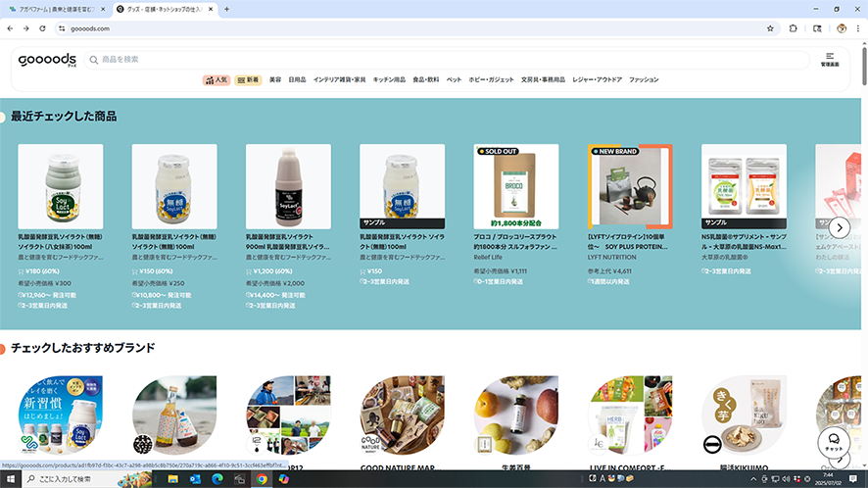Image resolution: width=868 pixels, height=488 pixels.
Task: Click the ¥12,960〜 発注可能 text
Action: pos(48,295)
